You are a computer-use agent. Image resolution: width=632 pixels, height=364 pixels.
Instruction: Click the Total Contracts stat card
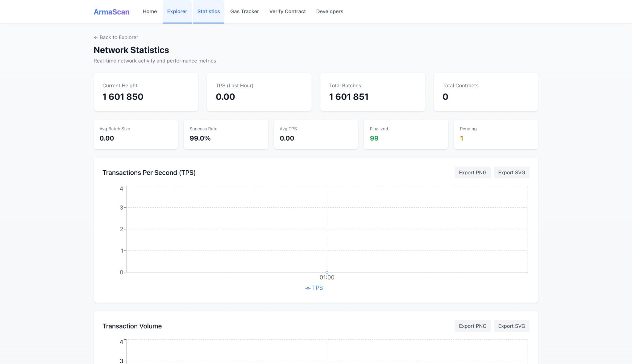[x=486, y=92]
